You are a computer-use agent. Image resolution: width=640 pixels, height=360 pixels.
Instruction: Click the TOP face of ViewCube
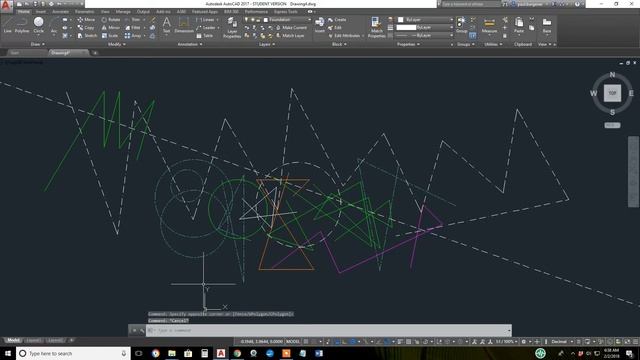click(x=612, y=93)
